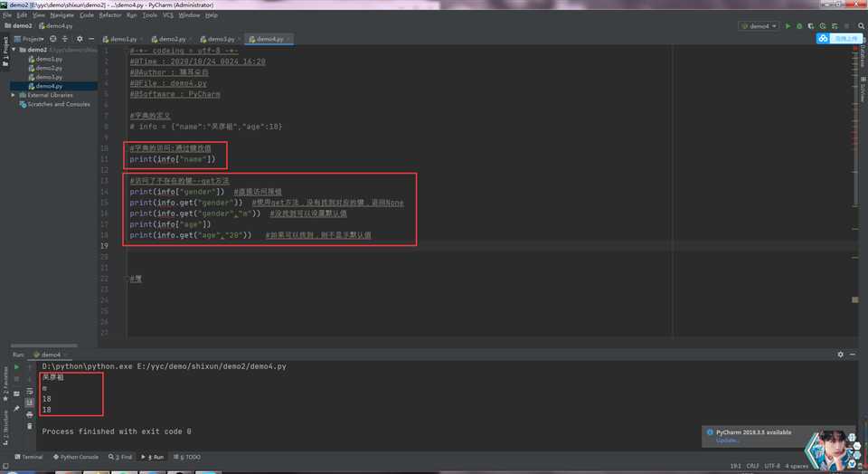868x474 pixels.
Task: Hide the Project tool window using minus icon
Action: 91,39
